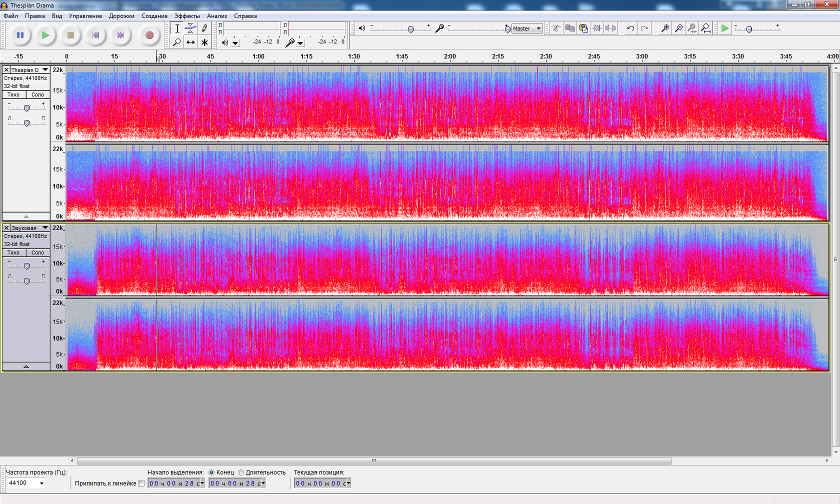Select the Selection (I-beam) tool
Image resolution: width=840 pixels, height=504 pixels.
tap(177, 28)
